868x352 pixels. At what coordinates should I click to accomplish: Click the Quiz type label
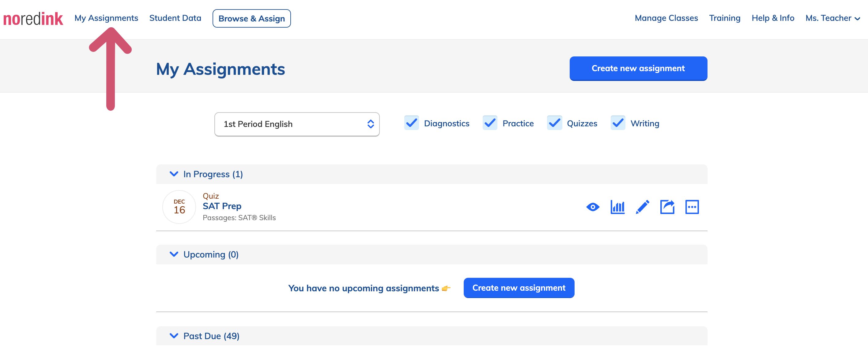click(x=211, y=196)
